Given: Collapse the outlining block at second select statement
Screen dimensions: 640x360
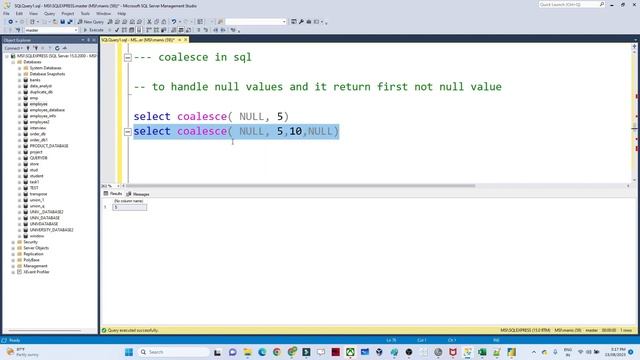Looking at the screenshot, I should 128,132.
